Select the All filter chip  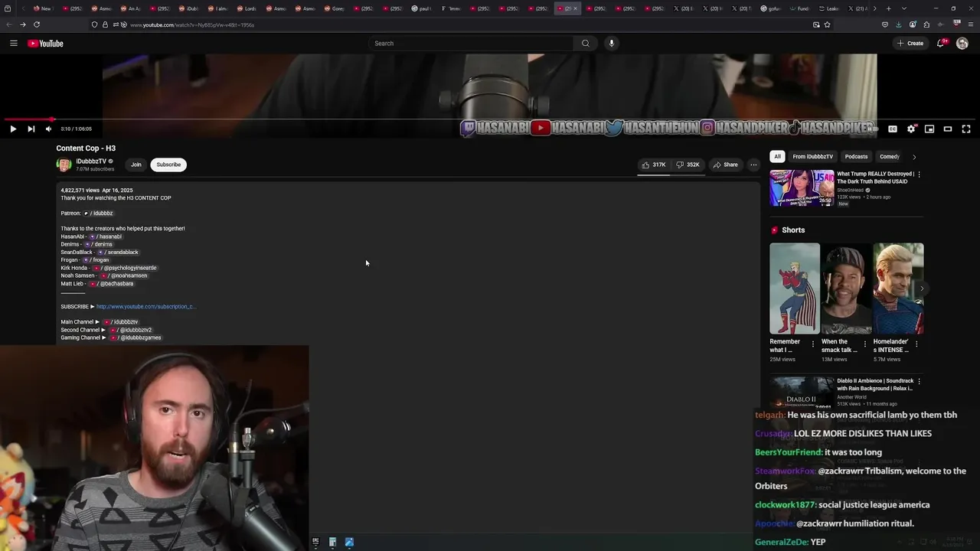tap(777, 157)
